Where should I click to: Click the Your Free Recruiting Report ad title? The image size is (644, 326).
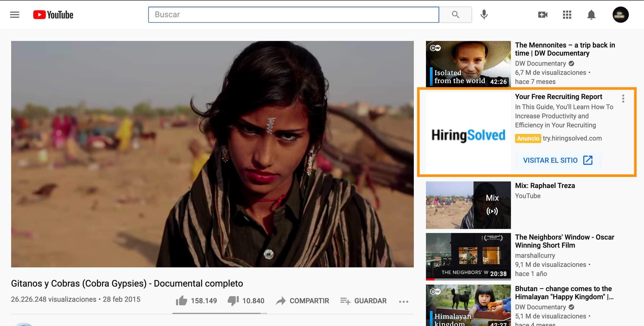[x=559, y=97]
